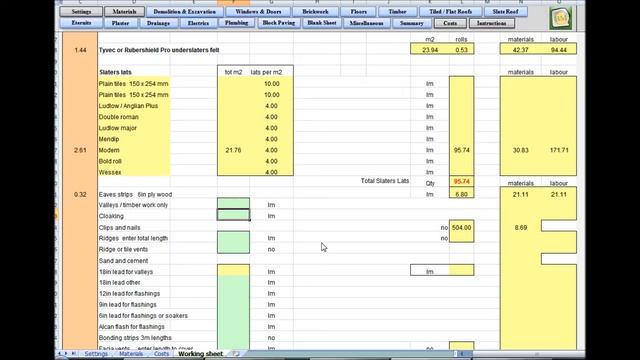
Task: Click the orange 2.61 cell
Action: pyautogui.click(x=80, y=150)
